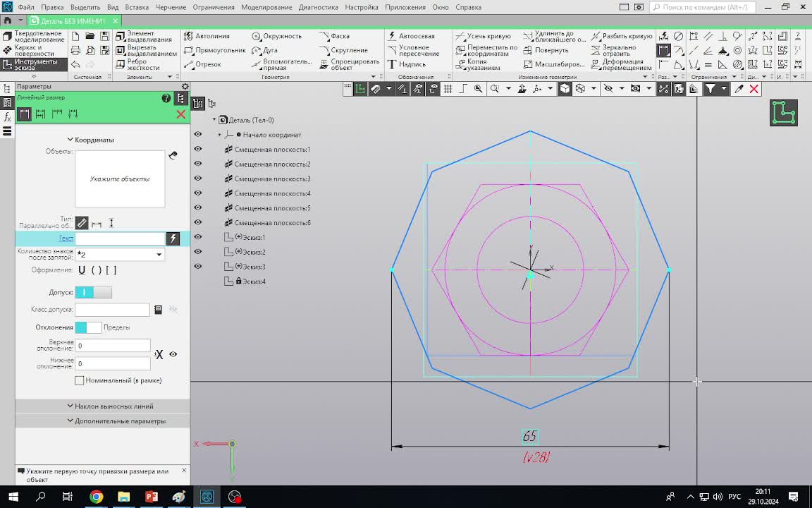The image size is (812, 508).
Task: Open the Количество знаков после запятой dropdown
Action: click(x=159, y=255)
